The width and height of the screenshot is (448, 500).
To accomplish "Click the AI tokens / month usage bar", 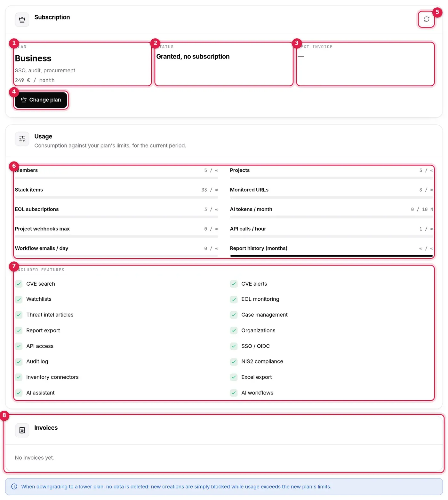I will [x=332, y=217].
